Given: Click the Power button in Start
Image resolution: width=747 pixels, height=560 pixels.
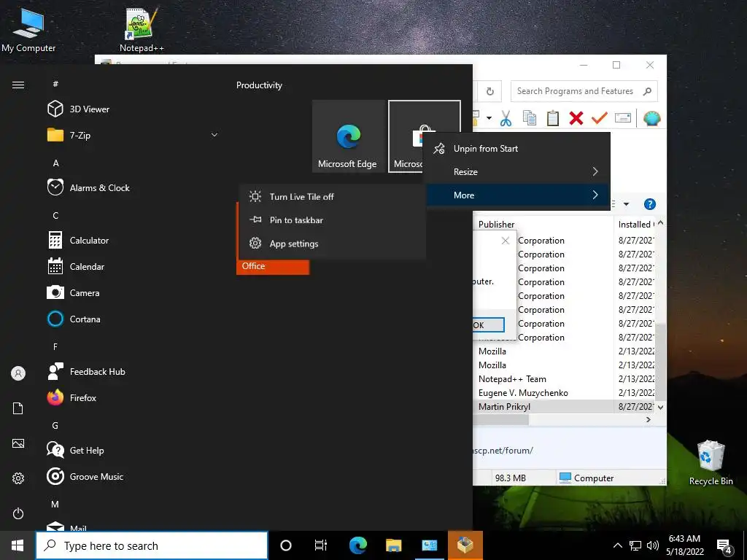Looking at the screenshot, I should (x=18, y=513).
